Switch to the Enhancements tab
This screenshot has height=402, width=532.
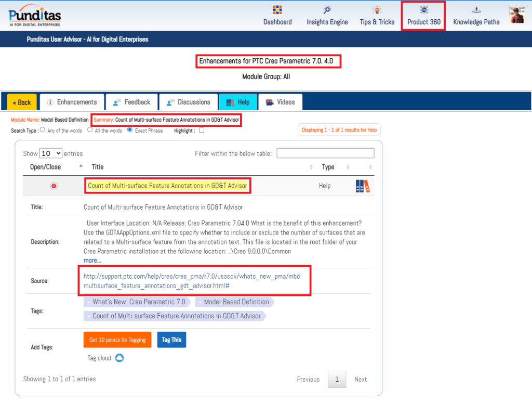click(72, 102)
